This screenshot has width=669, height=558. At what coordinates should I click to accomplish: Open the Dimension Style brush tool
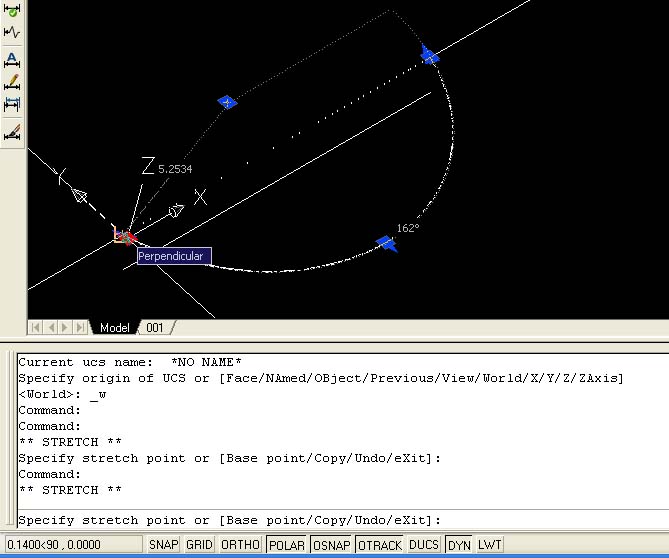12,132
